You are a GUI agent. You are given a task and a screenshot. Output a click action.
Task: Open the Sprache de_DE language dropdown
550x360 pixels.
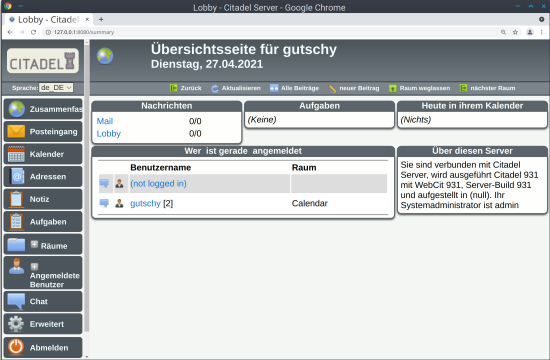click(x=56, y=88)
